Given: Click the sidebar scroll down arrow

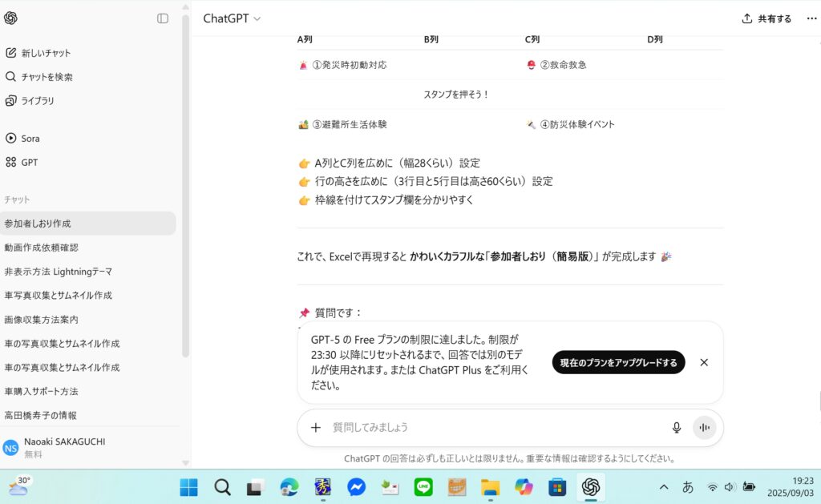Looking at the screenshot, I should tap(185, 462).
